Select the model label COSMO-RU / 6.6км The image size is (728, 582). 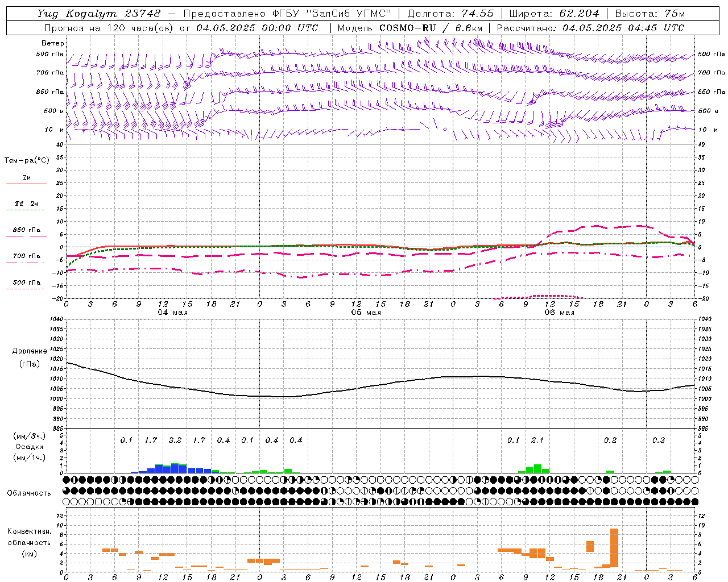431,28
